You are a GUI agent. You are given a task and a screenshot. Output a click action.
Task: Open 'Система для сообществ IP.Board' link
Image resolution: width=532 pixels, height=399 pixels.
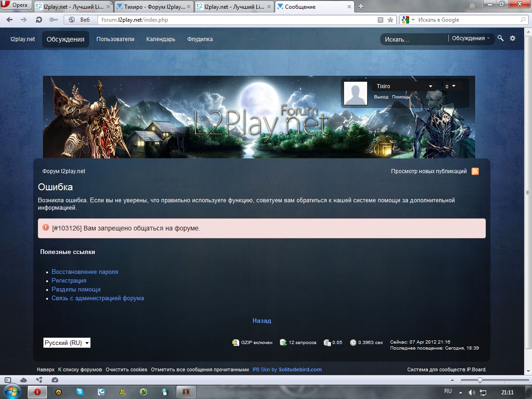(x=447, y=369)
